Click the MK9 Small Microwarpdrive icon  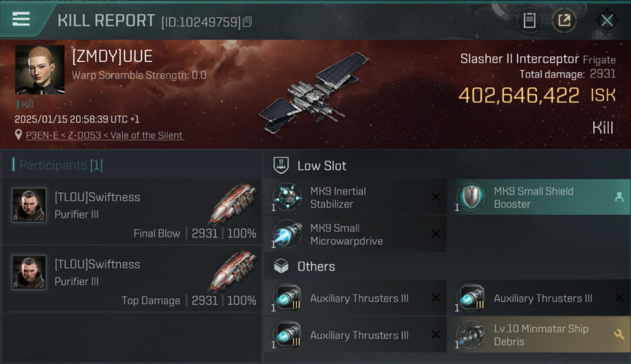[287, 234]
